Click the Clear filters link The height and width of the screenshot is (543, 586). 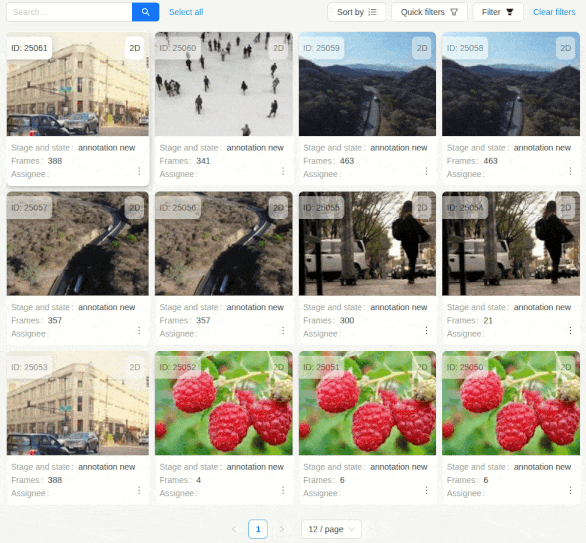coord(554,12)
